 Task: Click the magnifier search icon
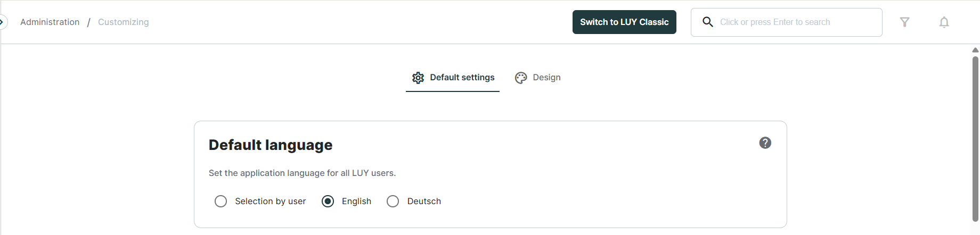tap(707, 22)
